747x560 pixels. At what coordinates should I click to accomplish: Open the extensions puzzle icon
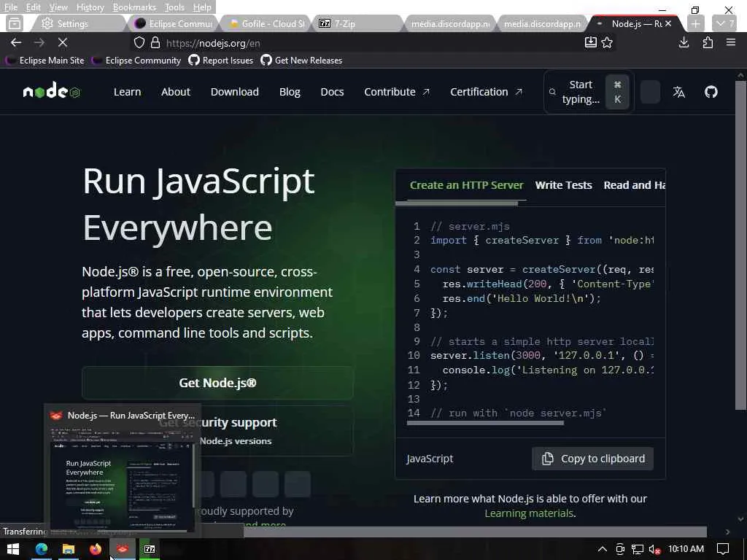pyautogui.click(x=708, y=43)
